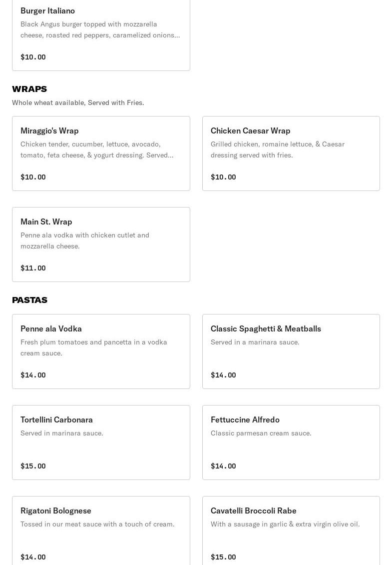Click the Cavatelli Broccoli Rabe $15.00 price
This screenshot has height=565, width=392.
point(223,557)
